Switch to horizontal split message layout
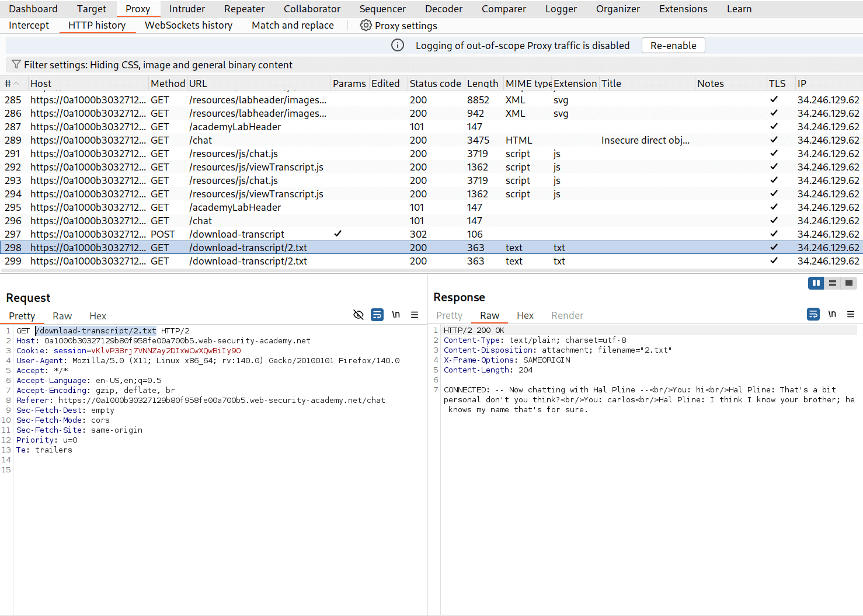Screen dimensions: 863x616 [x=832, y=283]
